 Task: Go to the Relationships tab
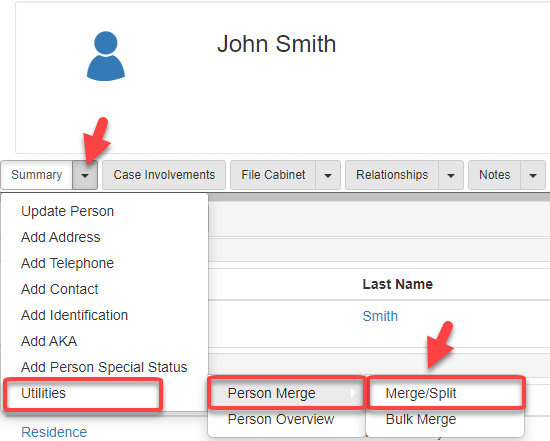coord(392,175)
